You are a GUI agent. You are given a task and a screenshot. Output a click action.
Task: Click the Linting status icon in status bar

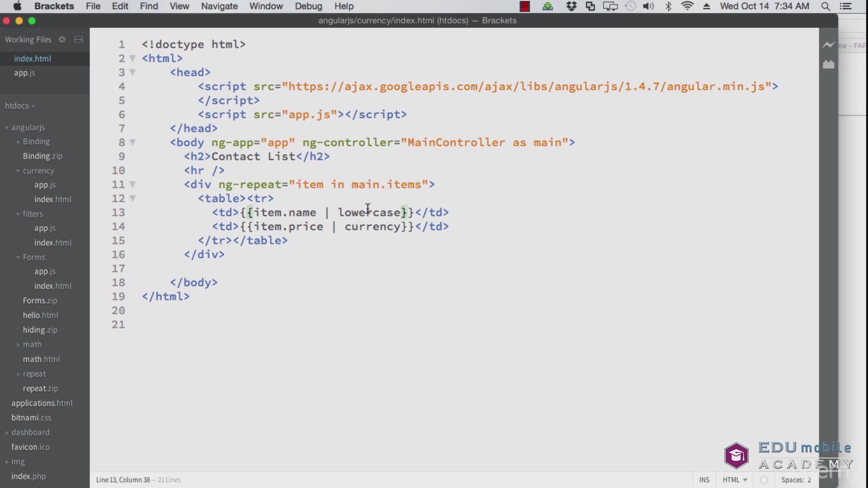click(x=764, y=480)
